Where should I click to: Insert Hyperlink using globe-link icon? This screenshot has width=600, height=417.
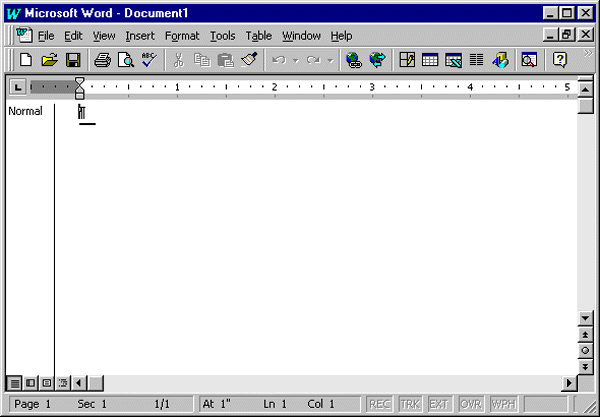[x=354, y=60]
